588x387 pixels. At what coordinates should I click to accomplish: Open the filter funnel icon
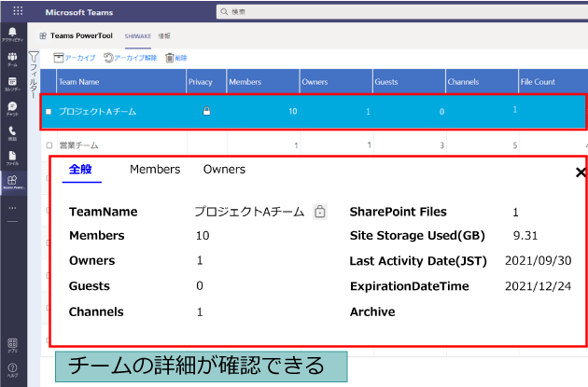[x=34, y=57]
